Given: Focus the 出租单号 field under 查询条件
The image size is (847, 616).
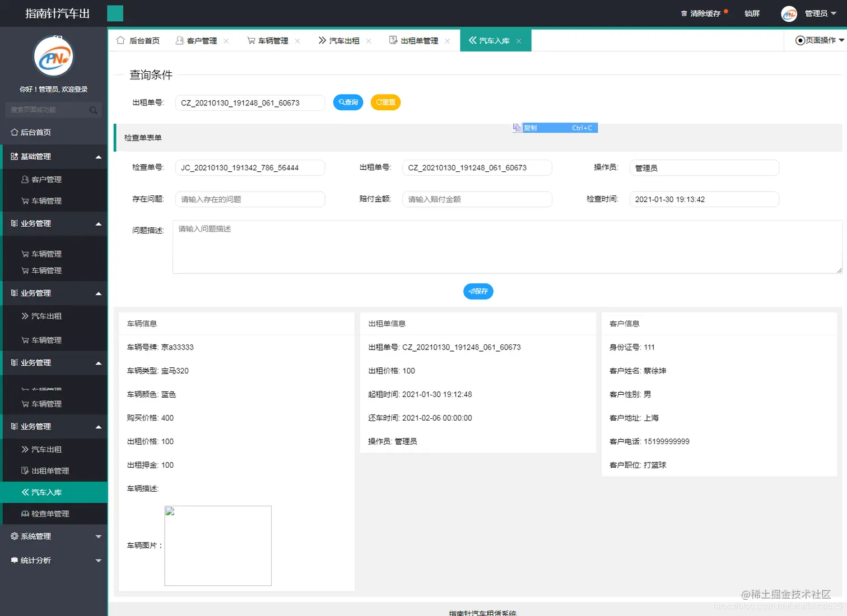Looking at the screenshot, I should [x=250, y=102].
